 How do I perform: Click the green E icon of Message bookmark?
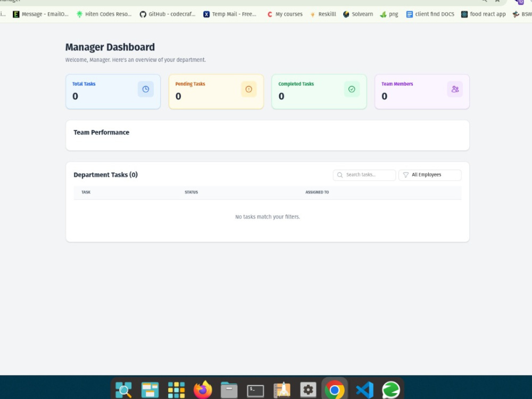(x=16, y=14)
